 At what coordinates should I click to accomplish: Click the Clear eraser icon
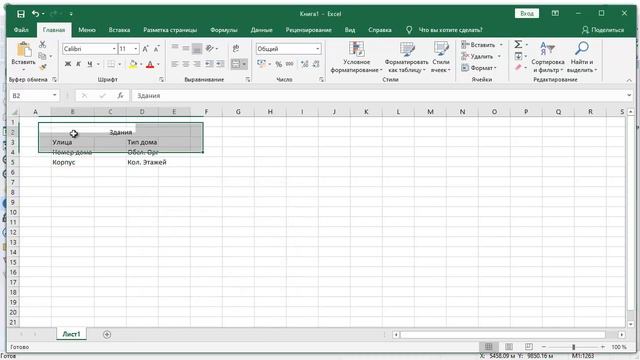[x=518, y=67]
